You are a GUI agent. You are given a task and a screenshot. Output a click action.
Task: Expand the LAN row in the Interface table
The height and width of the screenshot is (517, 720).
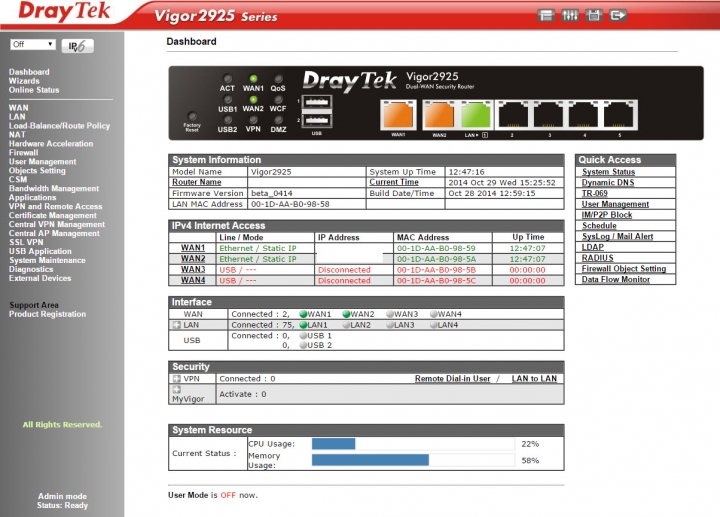coord(176,325)
